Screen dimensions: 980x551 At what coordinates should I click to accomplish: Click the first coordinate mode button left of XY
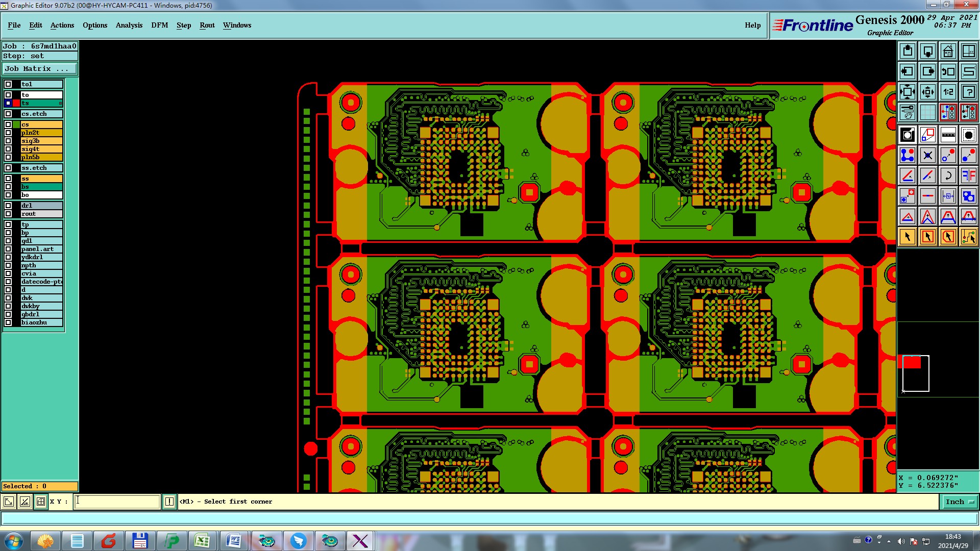[9, 502]
